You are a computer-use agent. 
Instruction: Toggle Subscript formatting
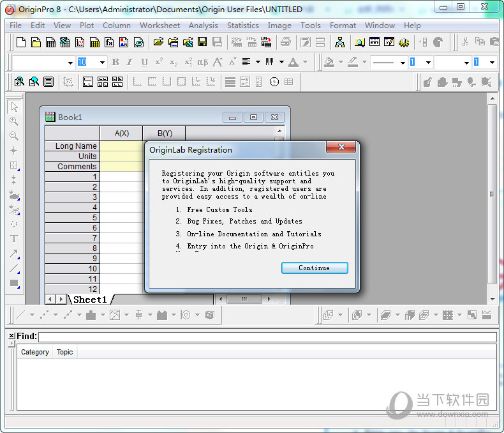[174, 62]
